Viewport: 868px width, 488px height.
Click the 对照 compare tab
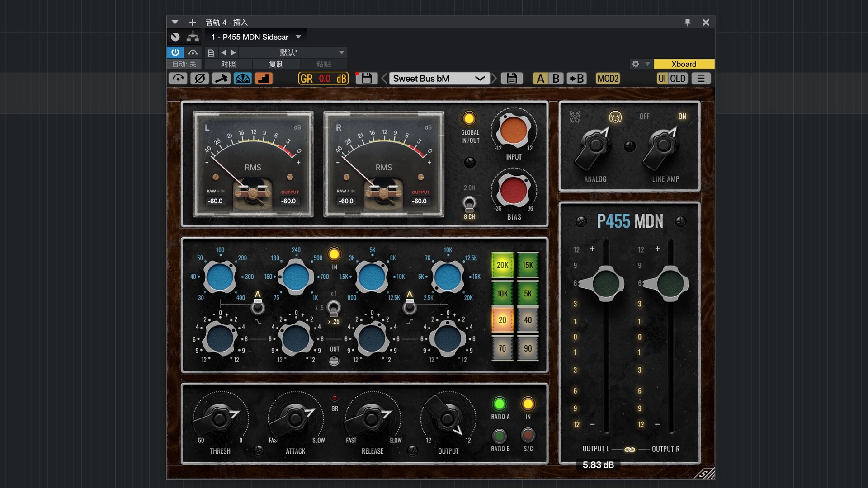click(x=228, y=64)
